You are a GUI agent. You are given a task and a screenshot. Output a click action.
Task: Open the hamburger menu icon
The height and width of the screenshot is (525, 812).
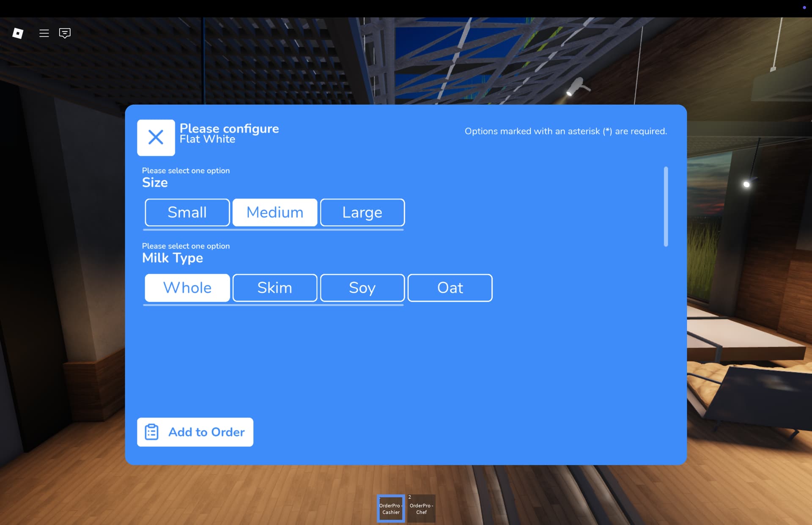[44, 33]
